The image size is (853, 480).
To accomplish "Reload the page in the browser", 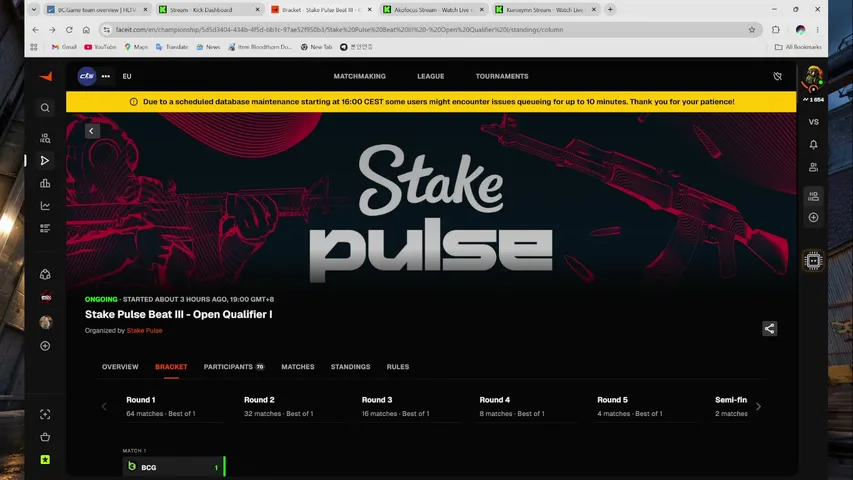I will (69, 30).
